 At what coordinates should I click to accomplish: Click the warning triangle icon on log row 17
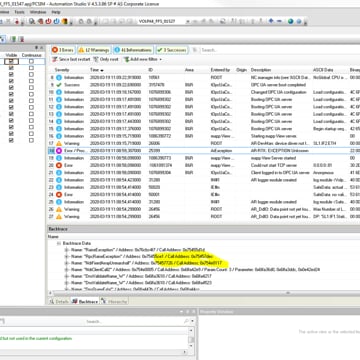click(x=59, y=143)
